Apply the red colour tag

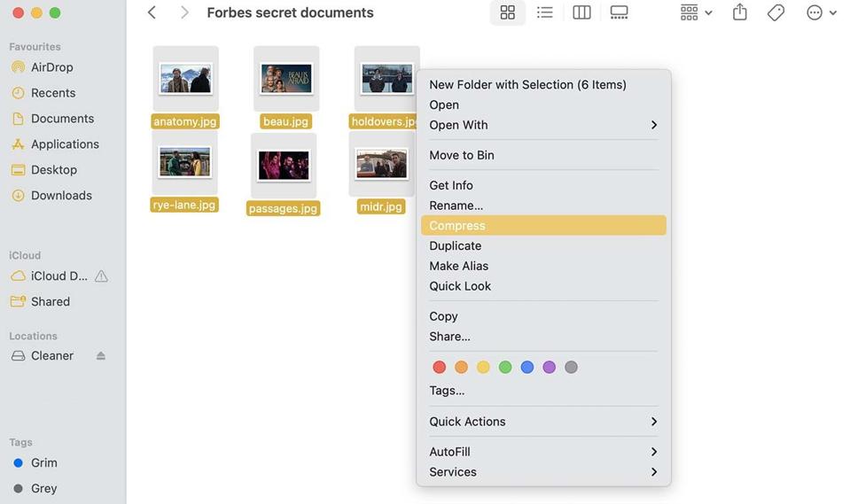[439, 367]
